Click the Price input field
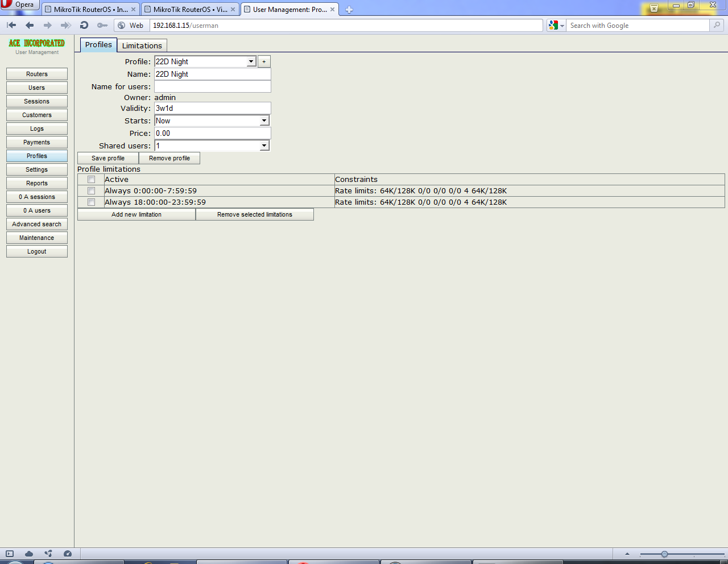Image resolution: width=728 pixels, height=564 pixels. coord(213,133)
